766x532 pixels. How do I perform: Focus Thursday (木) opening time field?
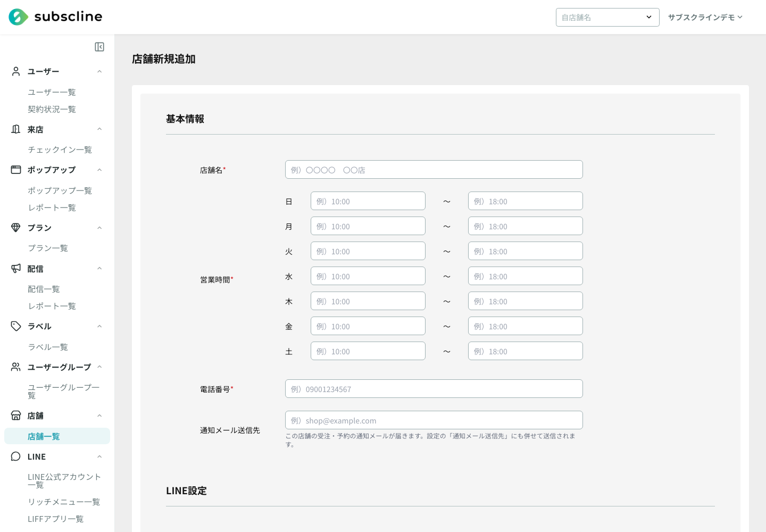[x=368, y=301]
